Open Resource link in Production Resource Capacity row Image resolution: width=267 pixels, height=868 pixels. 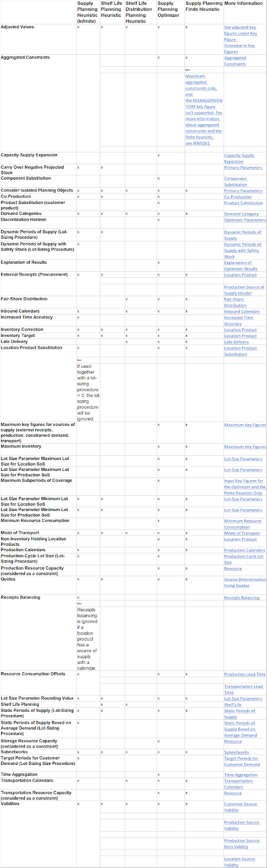click(x=233, y=569)
